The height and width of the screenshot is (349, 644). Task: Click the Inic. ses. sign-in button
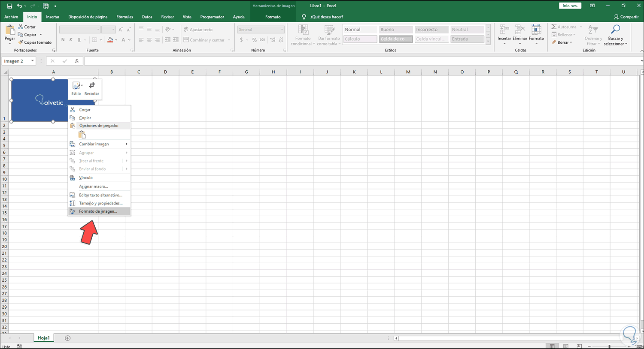(570, 6)
